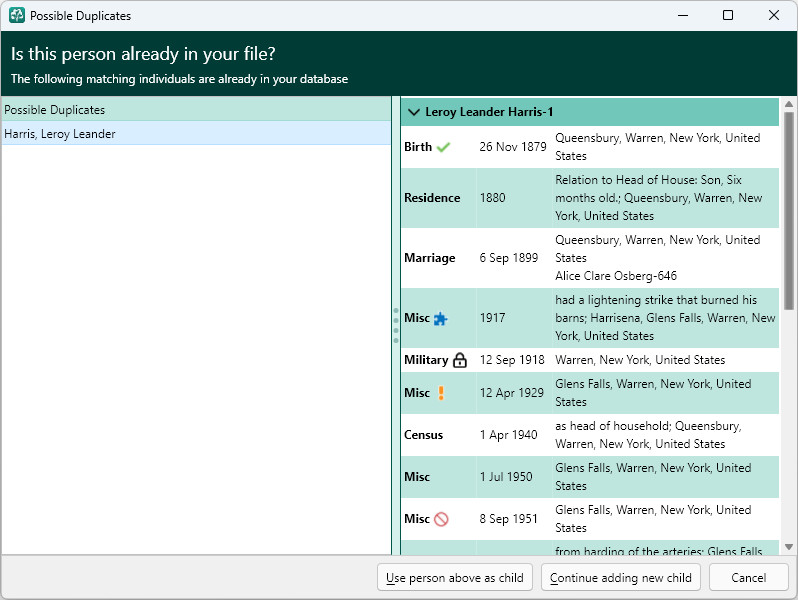Click the 'Census' fact label

pos(423,435)
